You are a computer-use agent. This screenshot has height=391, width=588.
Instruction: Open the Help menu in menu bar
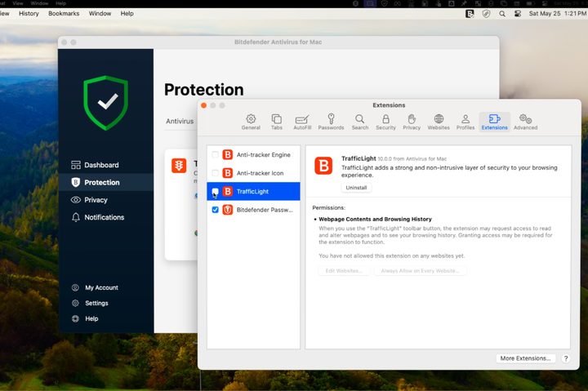click(127, 14)
